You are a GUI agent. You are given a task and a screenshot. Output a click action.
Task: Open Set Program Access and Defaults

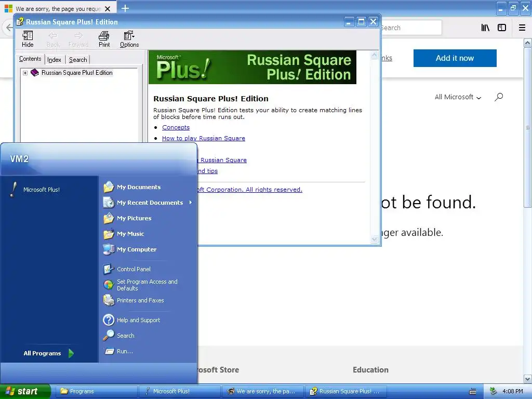click(147, 285)
